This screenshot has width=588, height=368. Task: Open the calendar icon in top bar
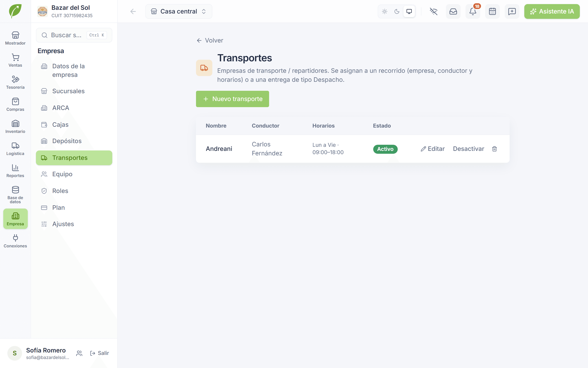coord(492,11)
